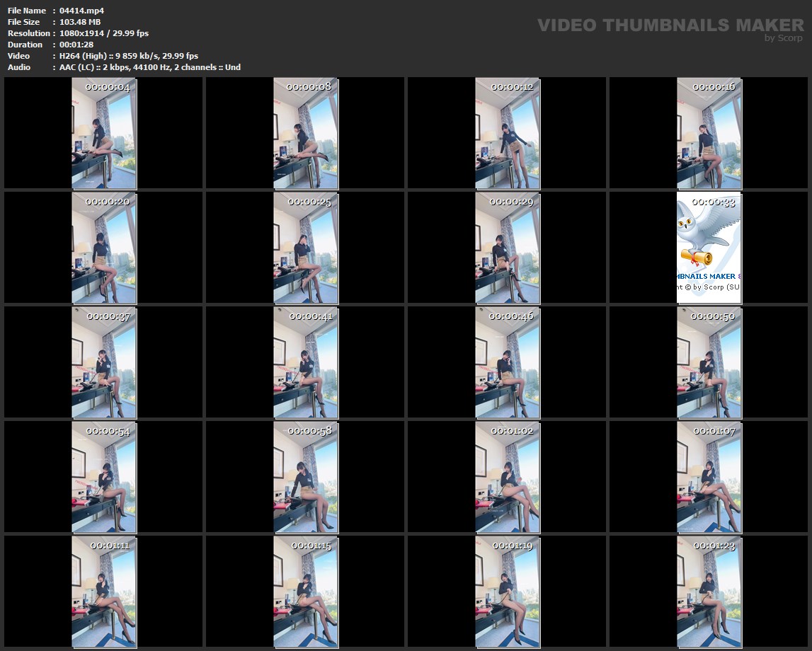Select the thumbnail stamped 00:00:16
The width and height of the screenshot is (812, 651).
pyautogui.click(x=709, y=134)
